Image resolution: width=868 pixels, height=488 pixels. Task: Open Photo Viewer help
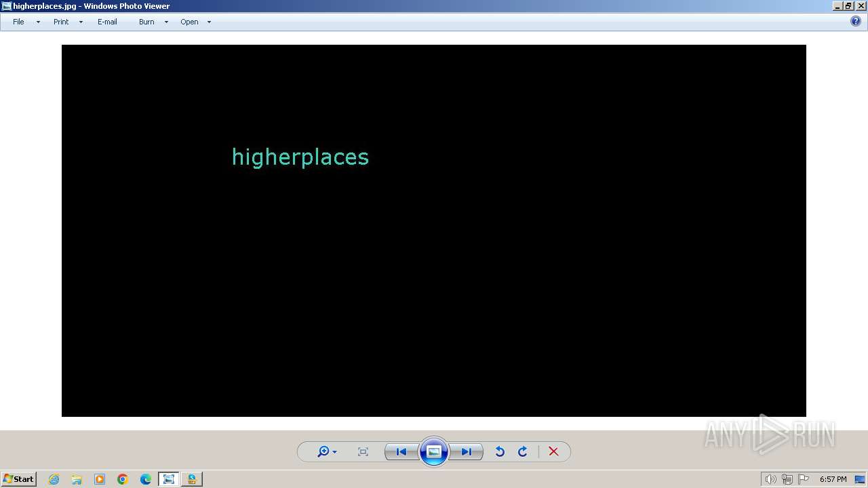point(856,21)
